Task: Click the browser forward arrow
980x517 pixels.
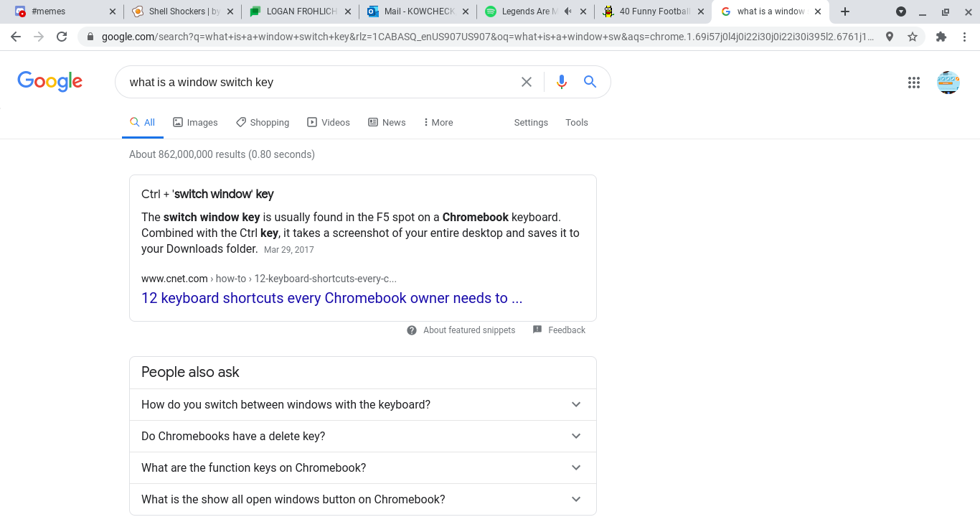Action: tap(39, 37)
